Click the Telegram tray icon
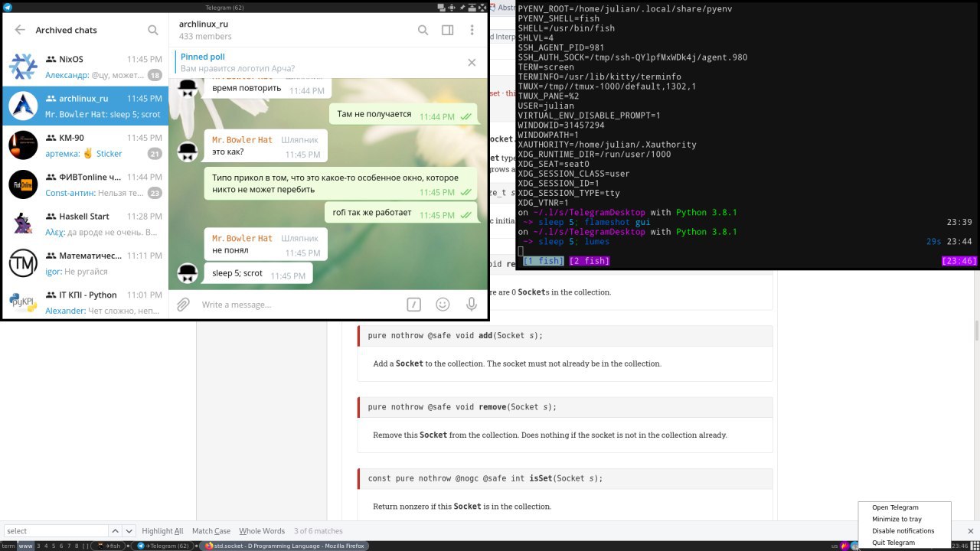The image size is (980, 551). click(x=854, y=546)
